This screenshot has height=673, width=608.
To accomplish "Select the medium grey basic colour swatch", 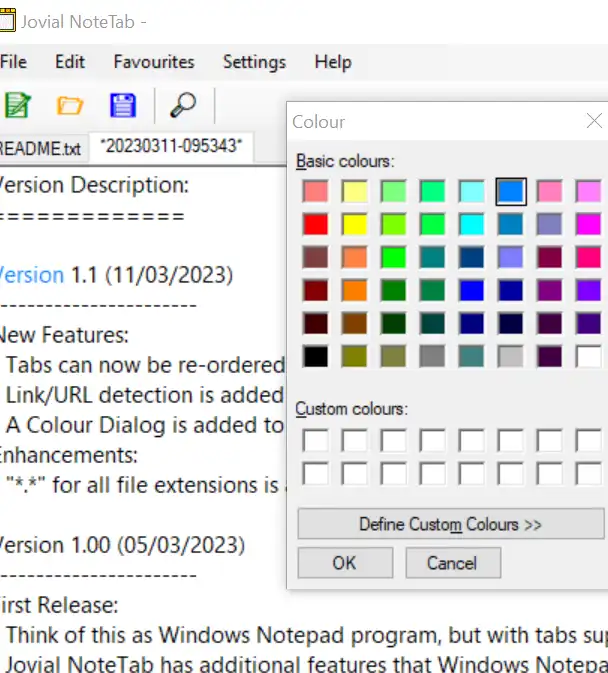I will (x=433, y=356).
